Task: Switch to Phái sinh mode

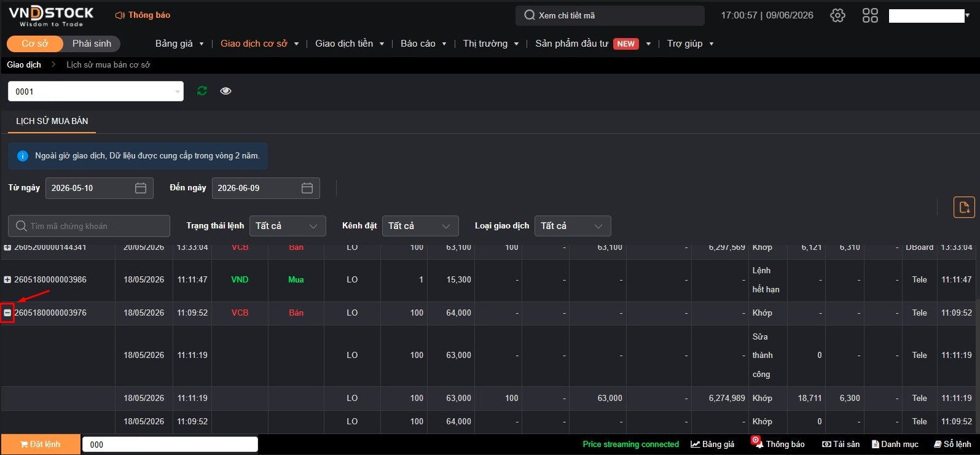Action: [x=92, y=44]
